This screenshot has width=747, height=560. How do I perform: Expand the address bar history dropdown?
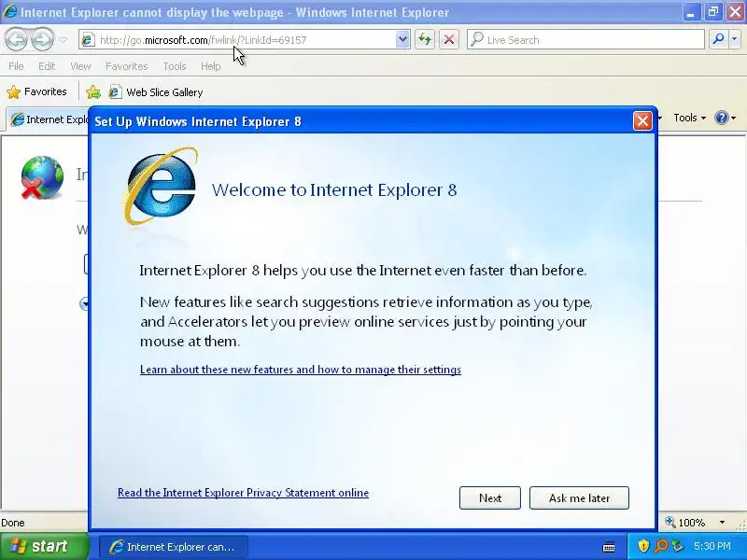pyautogui.click(x=402, y=39)
